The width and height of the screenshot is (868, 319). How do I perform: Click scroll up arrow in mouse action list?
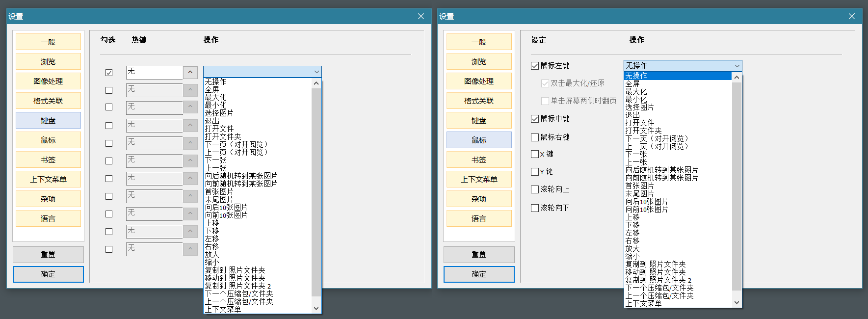[736, 77]
